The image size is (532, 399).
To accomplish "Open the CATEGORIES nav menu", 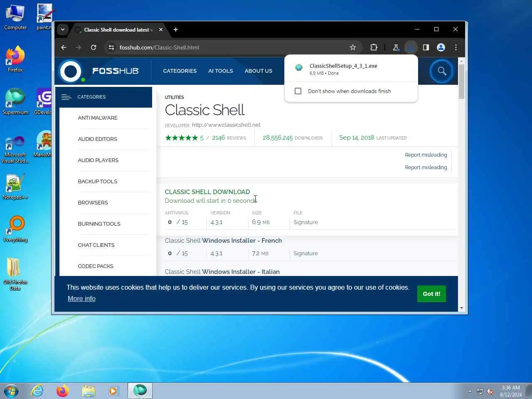I will pos(180,71).
